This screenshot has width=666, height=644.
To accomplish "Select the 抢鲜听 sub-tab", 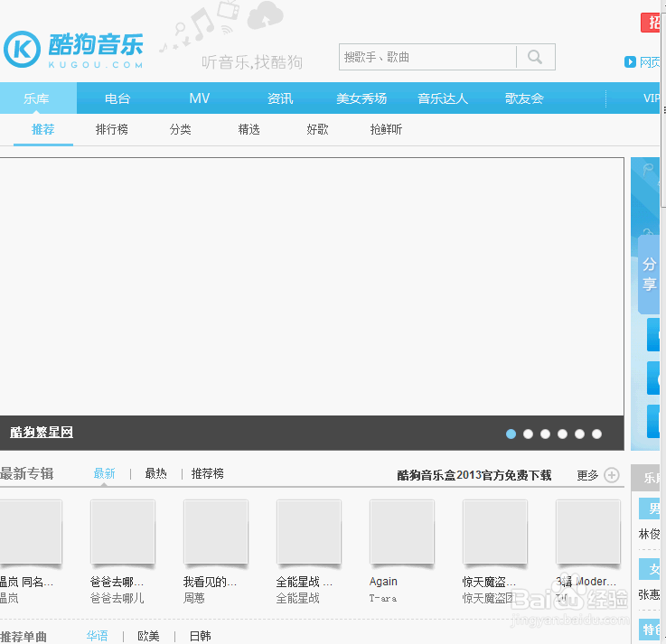I will tap(386, 129).
